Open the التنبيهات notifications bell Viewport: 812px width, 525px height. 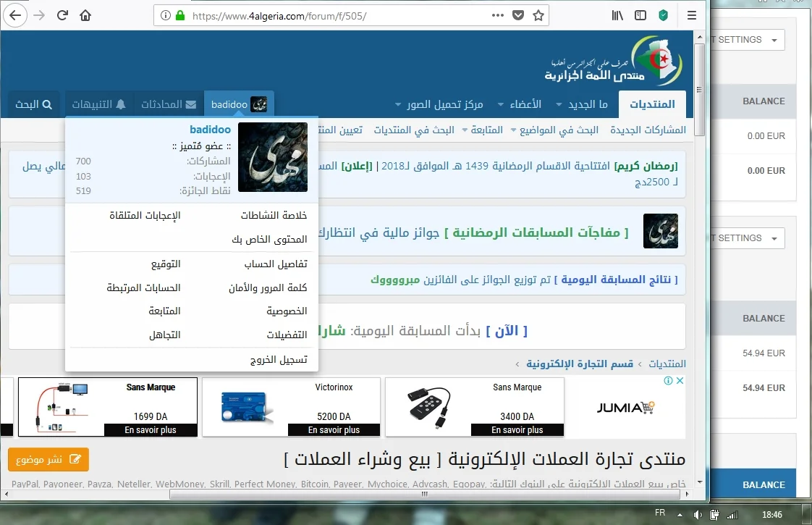coord(98,104)
